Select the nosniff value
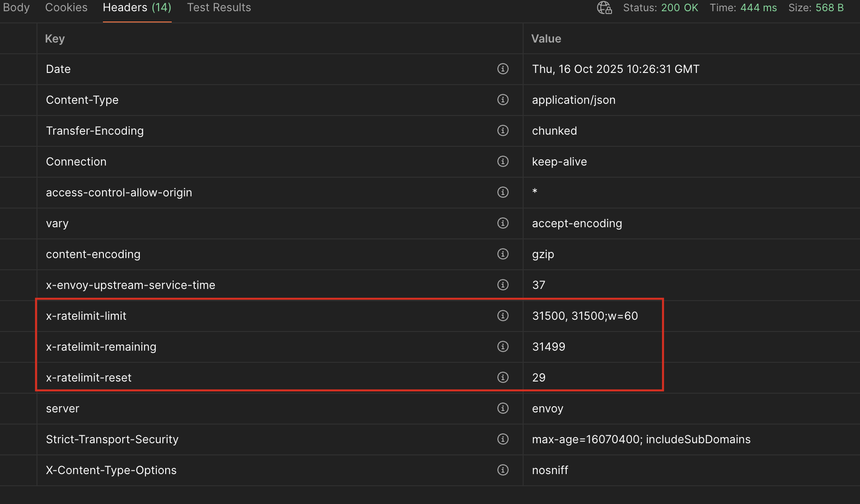Screen dimensions: 860x504 550,470
